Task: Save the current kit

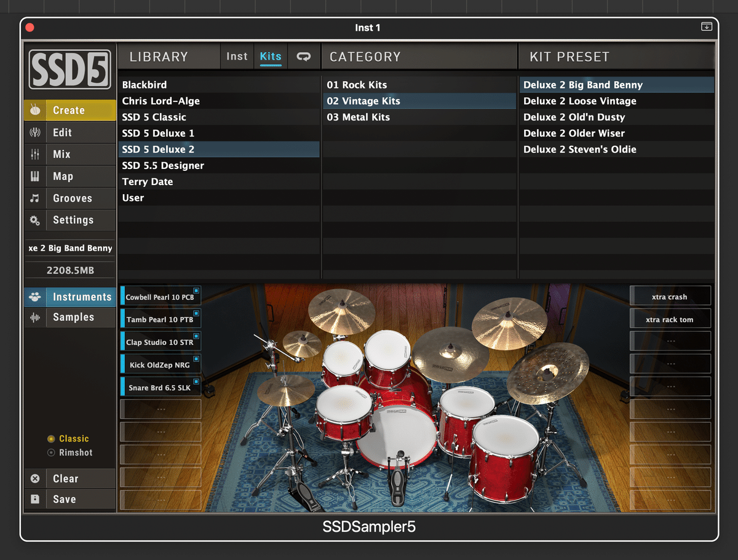Action: [69, 499]
